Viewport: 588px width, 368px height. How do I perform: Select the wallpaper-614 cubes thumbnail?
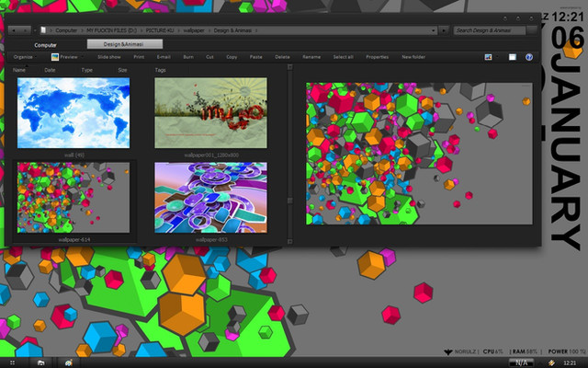73,198
